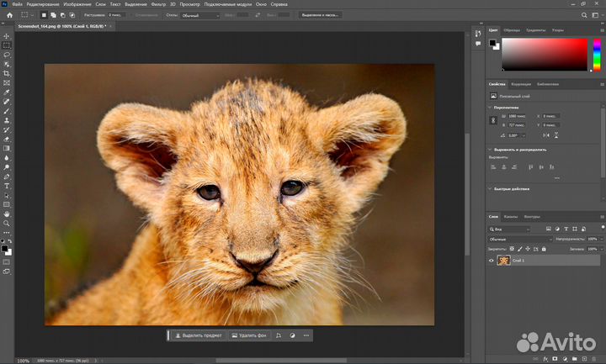Screen dimensions: 606x364
Task: Click the Удалить фон button
Action: 249,335
